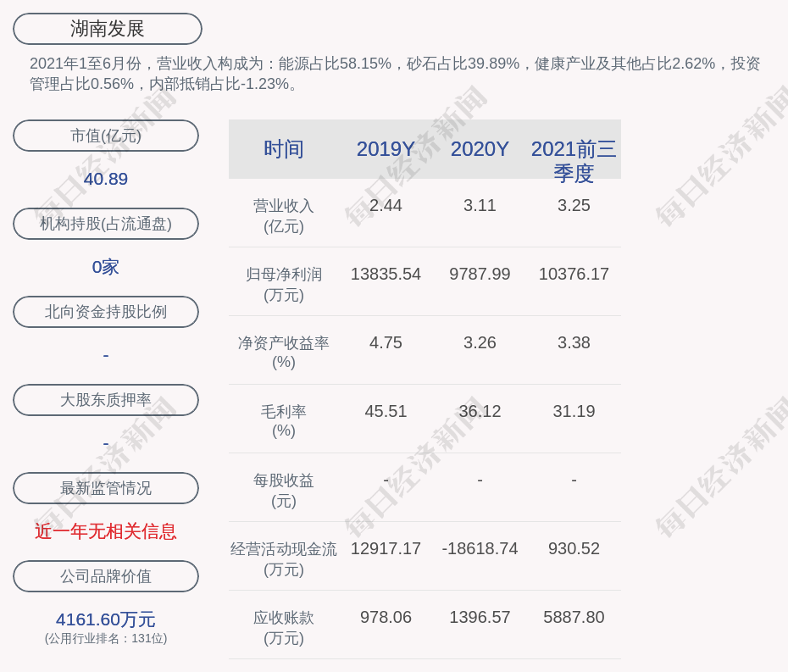Click net profit value 9787.99
Image resolution: width=788 pixels, height=672 pixels.
tap(480, 274)
